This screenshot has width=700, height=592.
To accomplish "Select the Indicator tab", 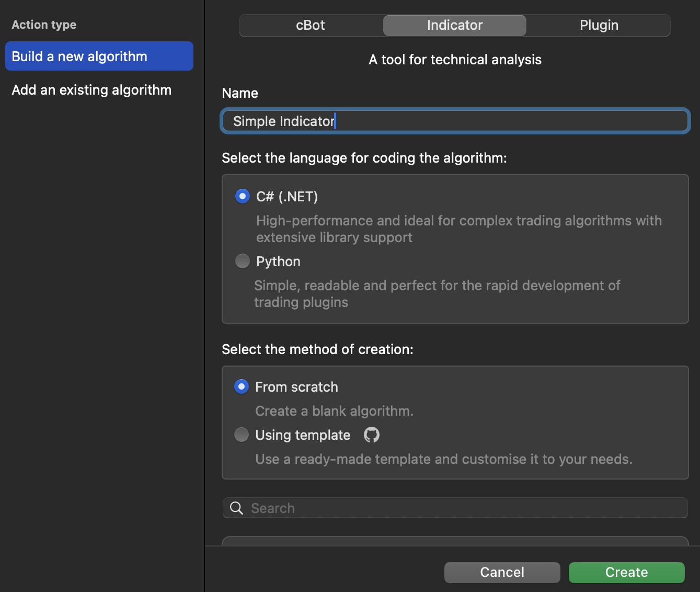I will [x=454, y=26].
